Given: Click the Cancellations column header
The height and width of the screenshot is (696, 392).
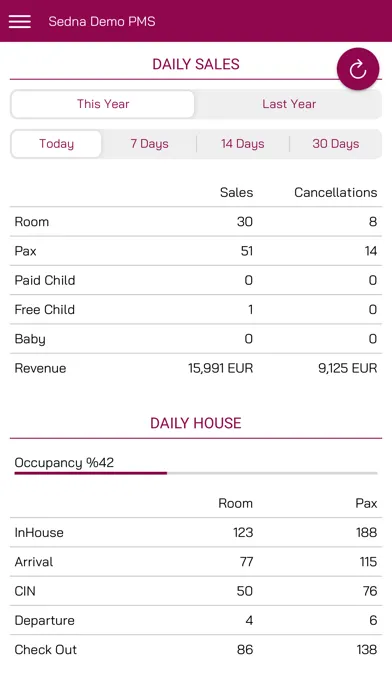Looking at the screenshot, I should [x=336, y=193].
